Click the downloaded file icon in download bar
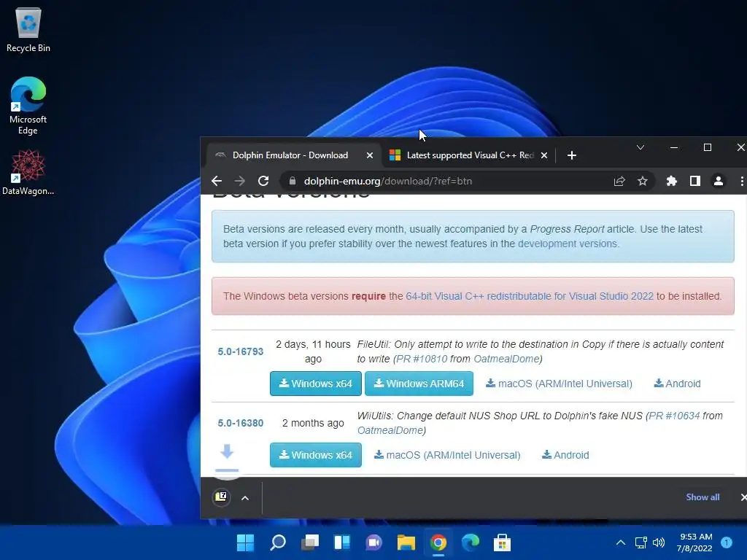Image resolution: width=747 pixels, height=560 pixels. [221, 497]
